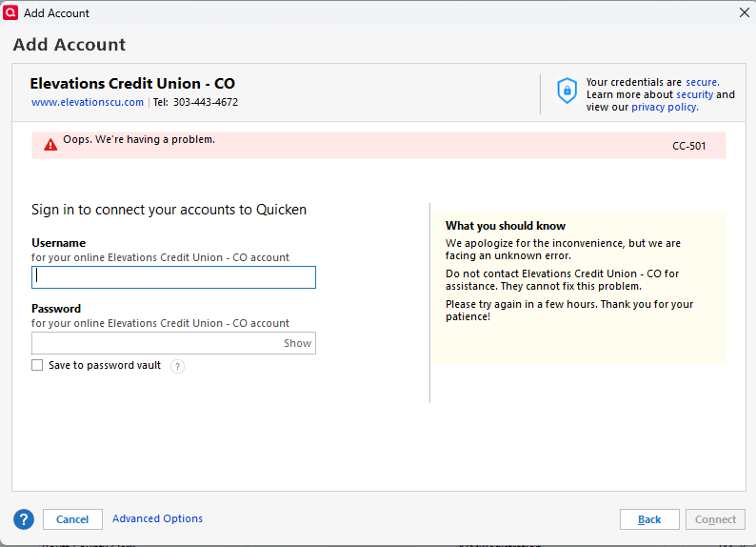Show the password characters
756x547 pixels.
(297, 343)
